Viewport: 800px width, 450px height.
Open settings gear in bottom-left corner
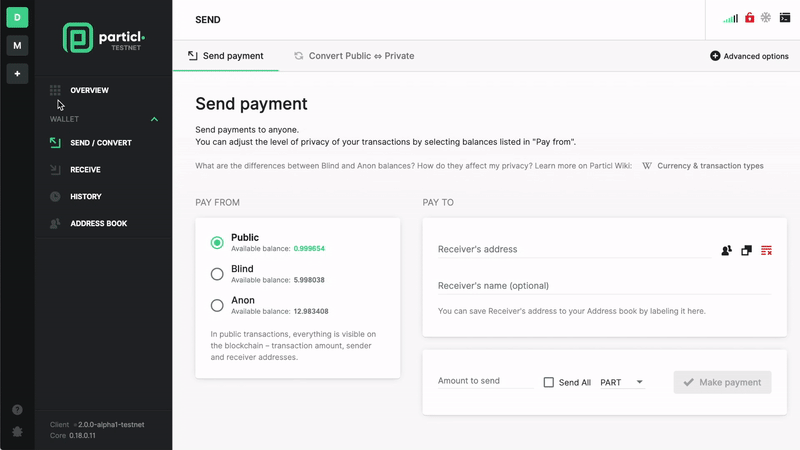coord(17,432)
